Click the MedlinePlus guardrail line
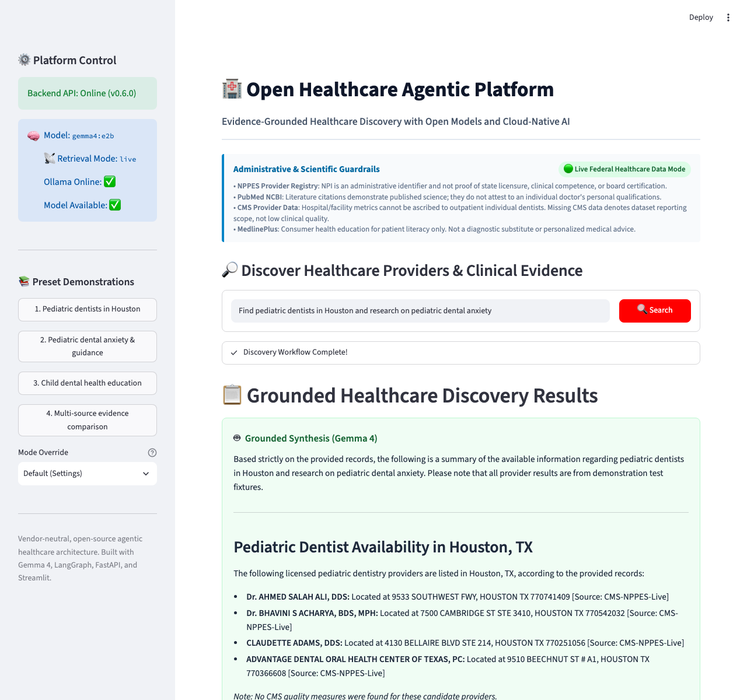Image resolution: width=747 pixels, height=700 pixels. tap(435, 229)
